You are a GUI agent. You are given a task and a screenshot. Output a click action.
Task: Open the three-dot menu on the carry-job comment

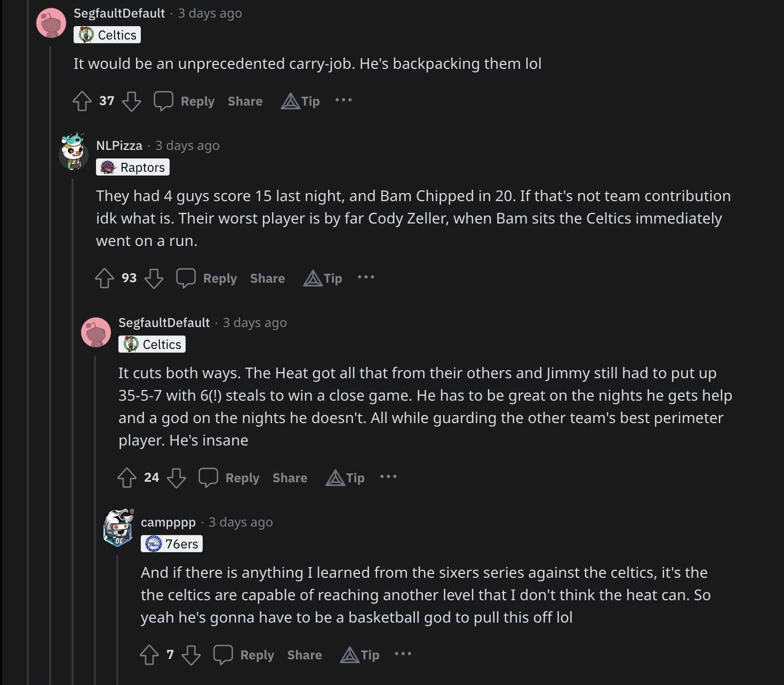343,100
